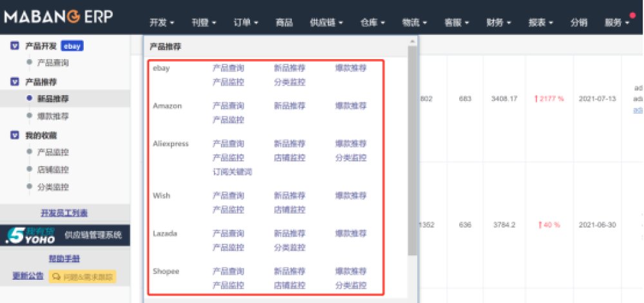Screen dimensions: 644x303
Task: Open the 服务 top menu
Action: point(616,23)
